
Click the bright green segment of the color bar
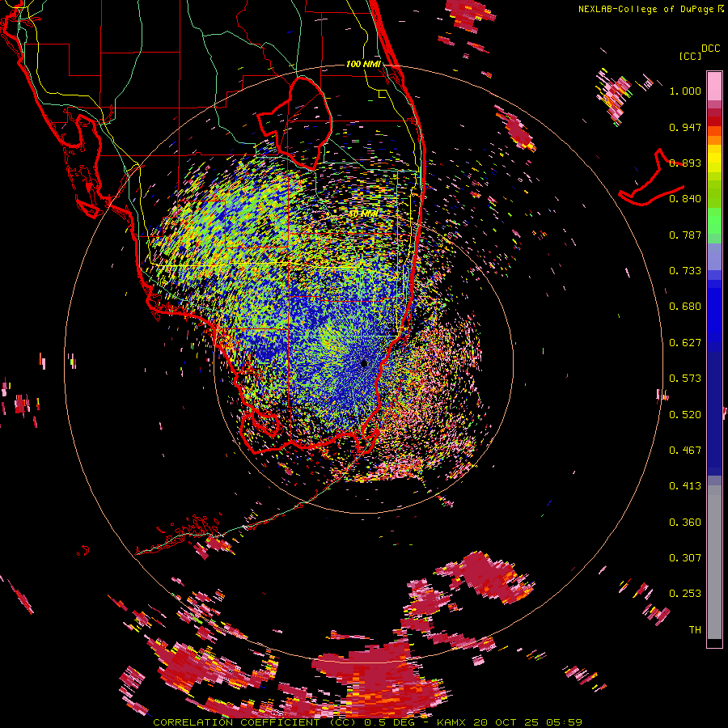click(x=714, y=221)
